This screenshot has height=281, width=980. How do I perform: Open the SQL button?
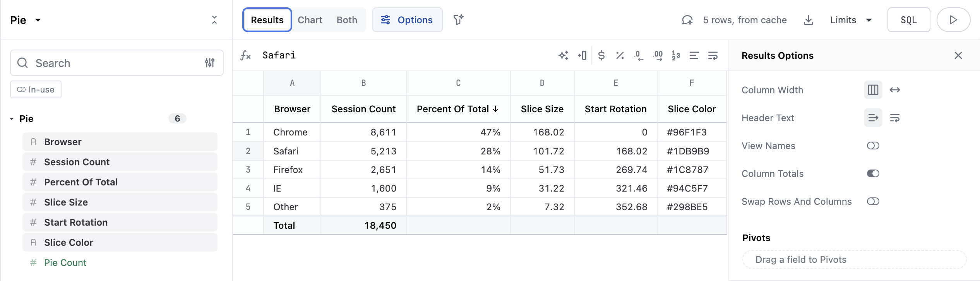coord(908,20)
